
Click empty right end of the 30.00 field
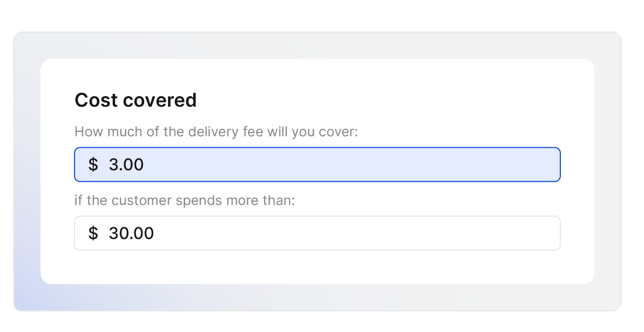525,233
